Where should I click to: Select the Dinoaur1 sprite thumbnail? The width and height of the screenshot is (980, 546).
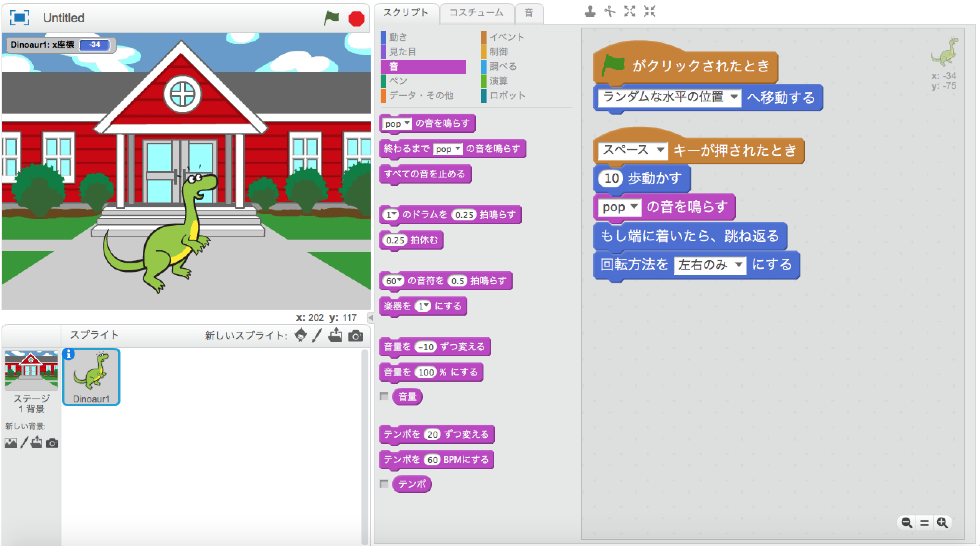[x=91, y=377]
